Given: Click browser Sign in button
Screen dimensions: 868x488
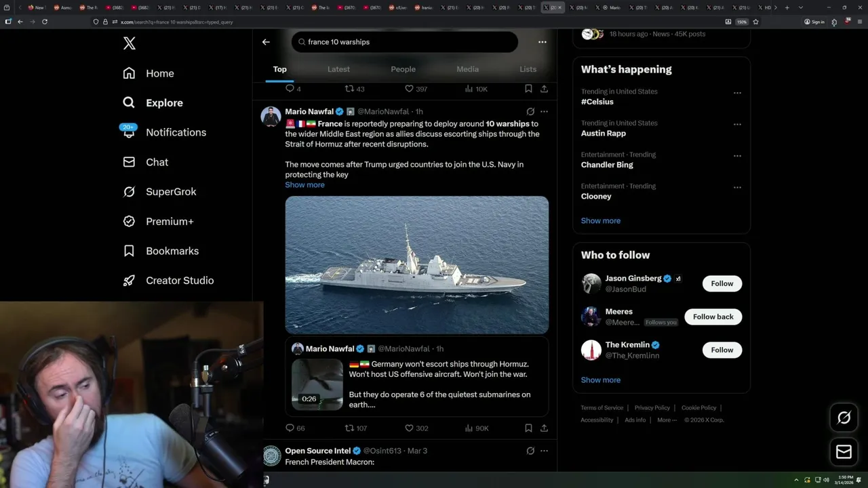Looking at the screenshot, I should pos(814,22).
